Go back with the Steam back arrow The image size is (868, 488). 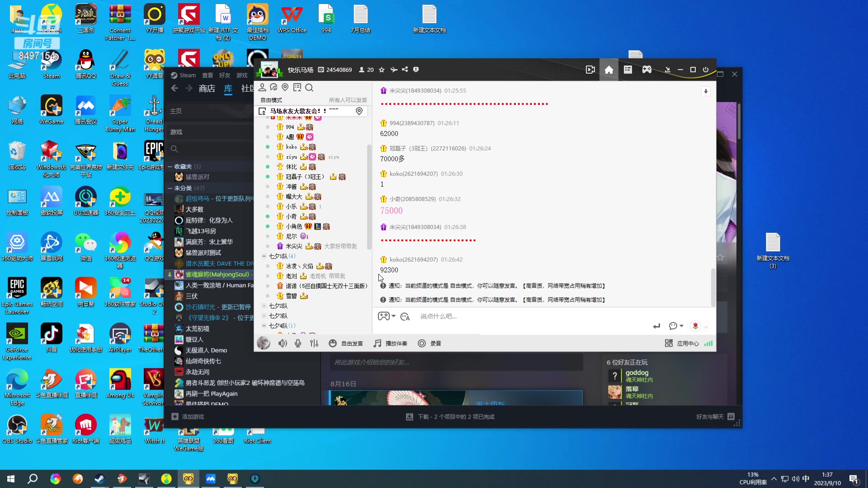click(x=175, y=88)
